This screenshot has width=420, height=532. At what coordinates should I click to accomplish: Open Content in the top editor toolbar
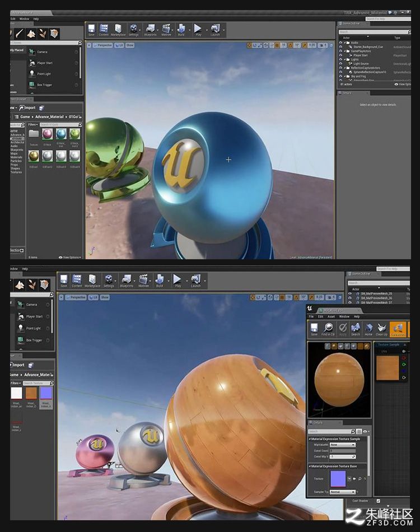click(104, 30)
